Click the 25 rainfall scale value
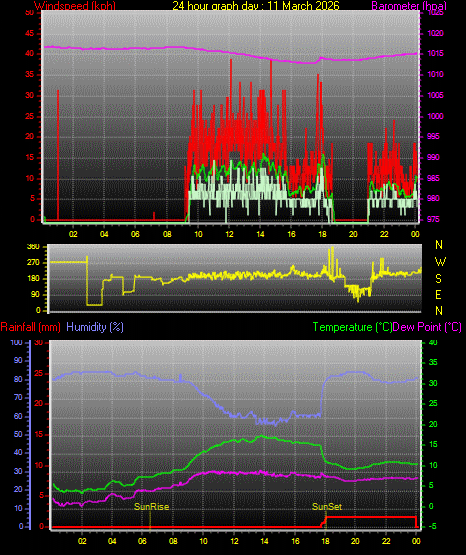The height and width of the screenshot is (555, 466). (39, 373)
